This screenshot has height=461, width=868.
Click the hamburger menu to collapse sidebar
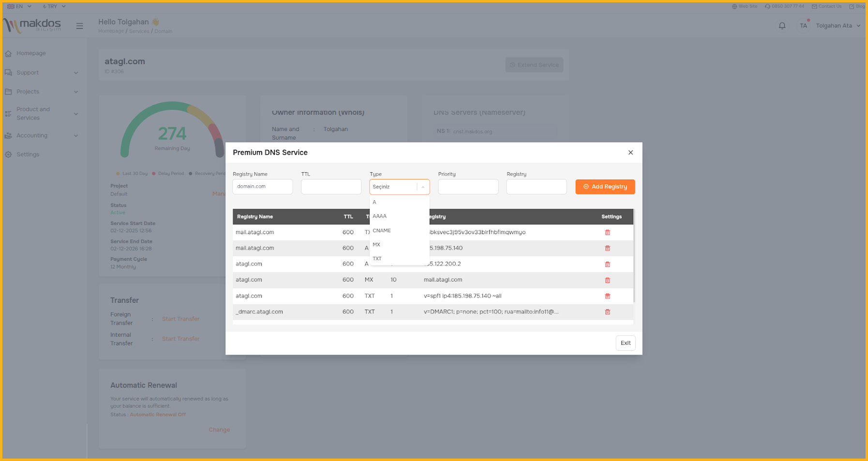[x=79, y=26]
